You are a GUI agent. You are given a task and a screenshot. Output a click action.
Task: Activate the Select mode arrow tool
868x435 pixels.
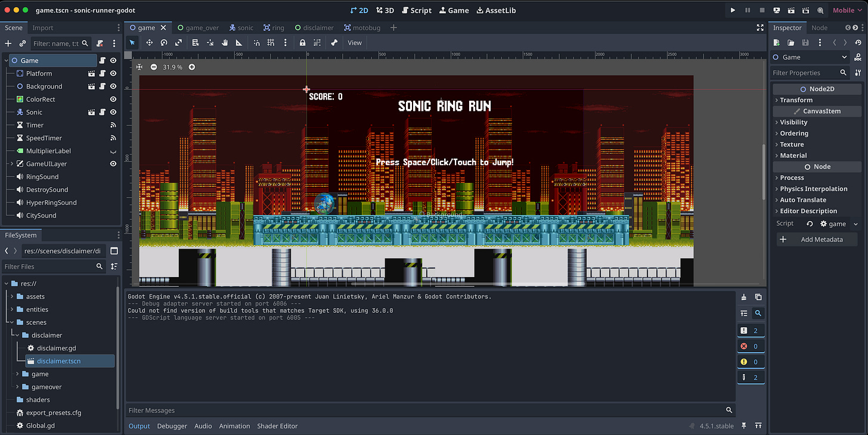tap(132, 43)
